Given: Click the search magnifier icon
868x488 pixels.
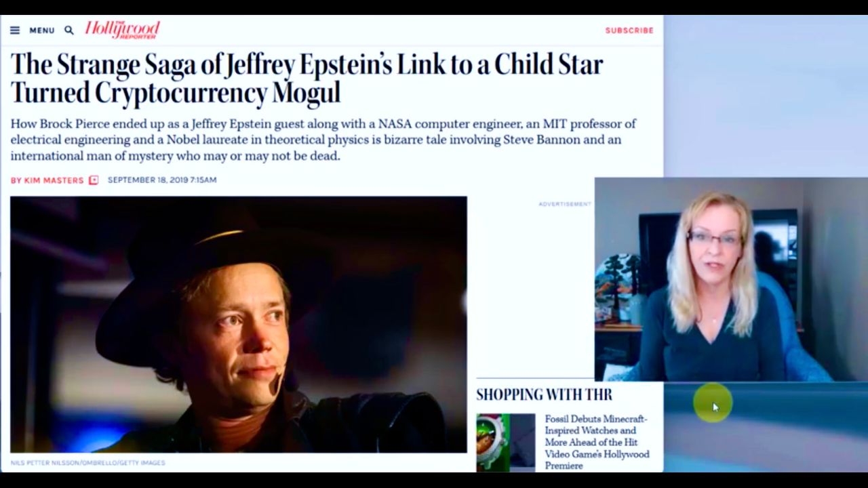Looking at the screenshot, I should pos(68,30).
